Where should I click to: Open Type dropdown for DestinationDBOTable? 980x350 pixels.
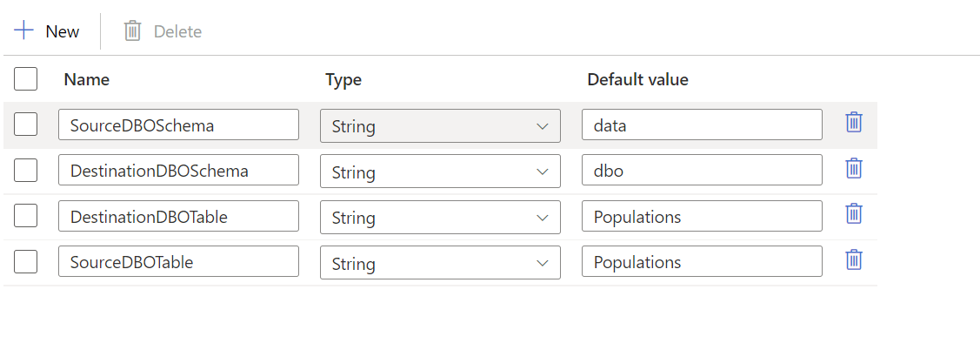440,218
